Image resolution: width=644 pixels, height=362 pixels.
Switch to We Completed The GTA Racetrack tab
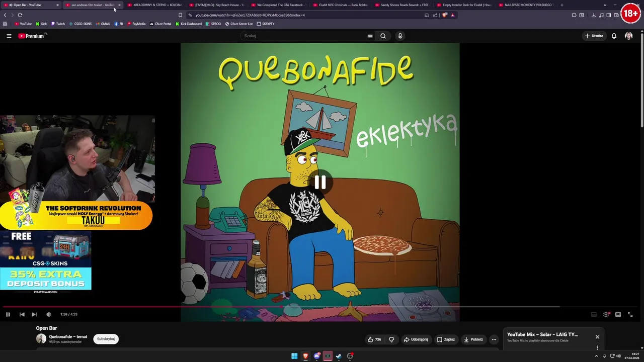coord(278,5)
